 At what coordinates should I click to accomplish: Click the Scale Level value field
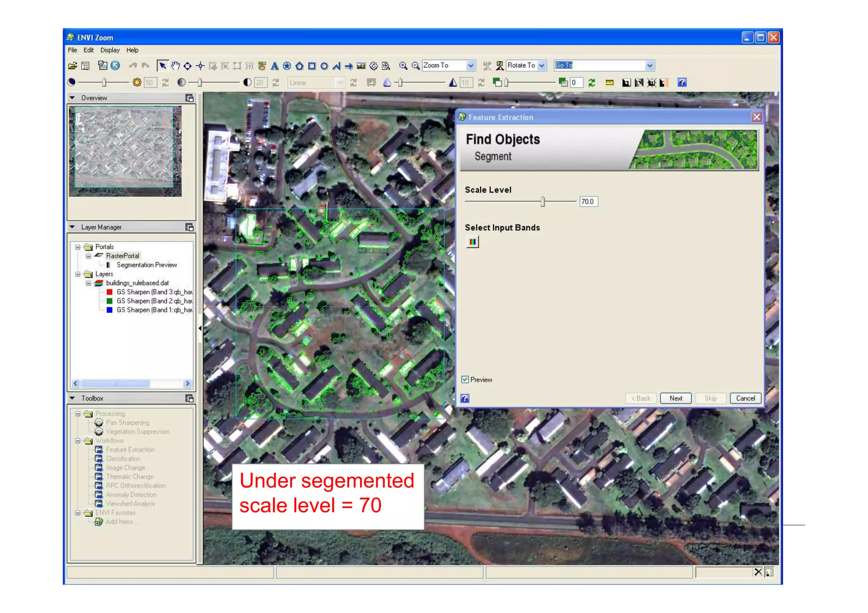click(588, 202)
